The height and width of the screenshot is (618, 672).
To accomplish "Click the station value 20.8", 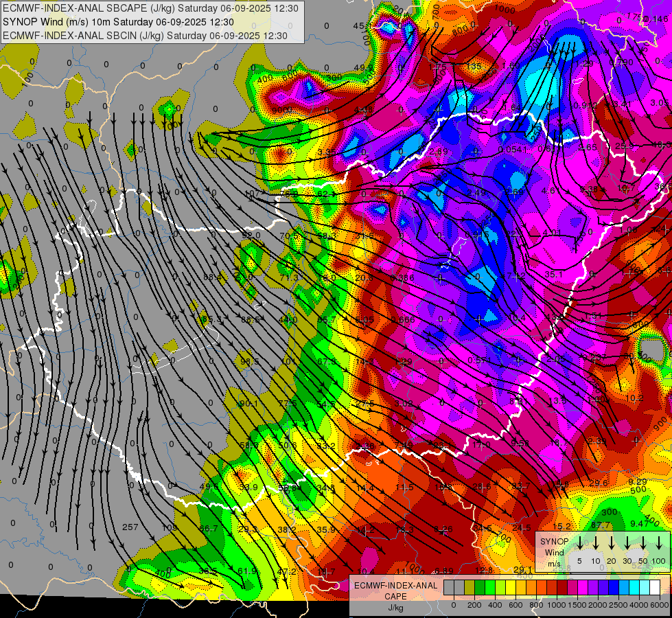I will [364, 278].
